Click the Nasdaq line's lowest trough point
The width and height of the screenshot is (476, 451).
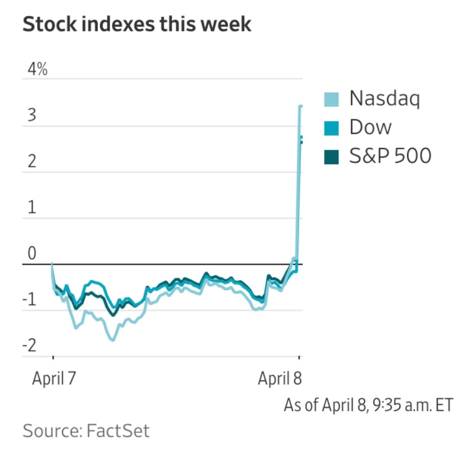point(112,340)
